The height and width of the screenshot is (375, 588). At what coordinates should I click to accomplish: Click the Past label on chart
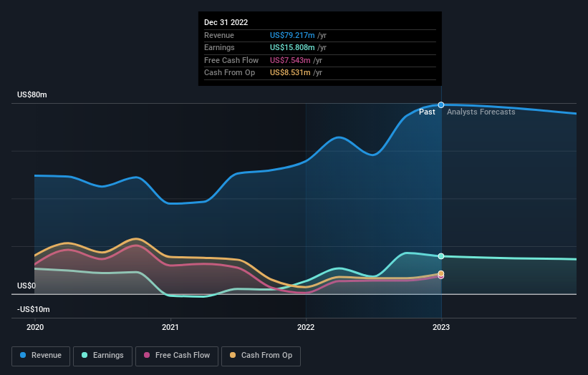(x=427, y=112)
